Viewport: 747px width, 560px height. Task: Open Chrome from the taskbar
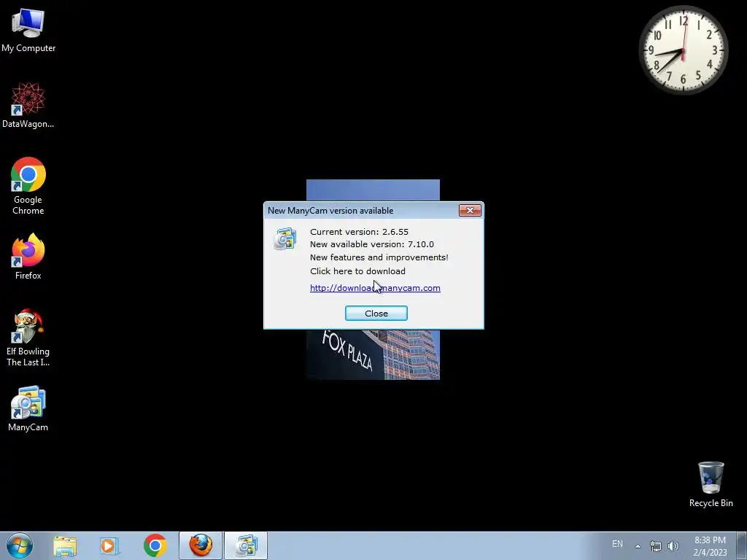coord(155,545)
